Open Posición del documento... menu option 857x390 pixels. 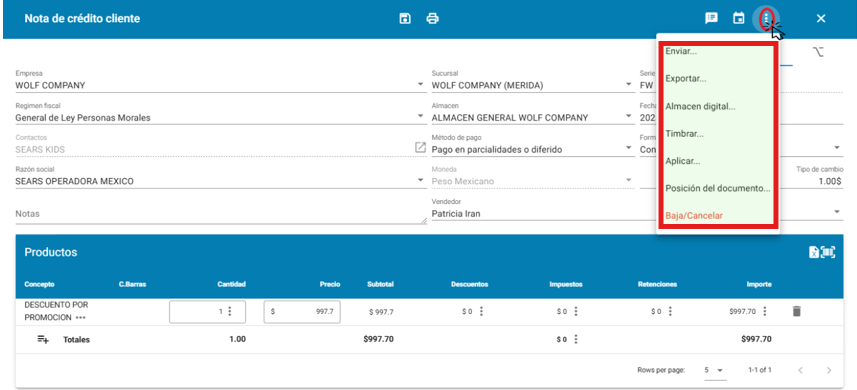coord(717,188)
